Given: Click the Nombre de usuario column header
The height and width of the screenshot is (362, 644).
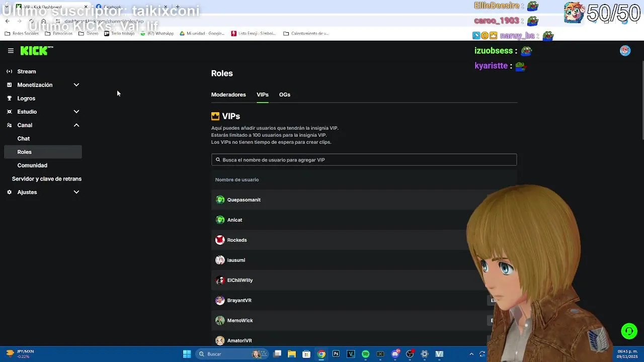Looking at the screenshot, I should (x=237, y=179).
